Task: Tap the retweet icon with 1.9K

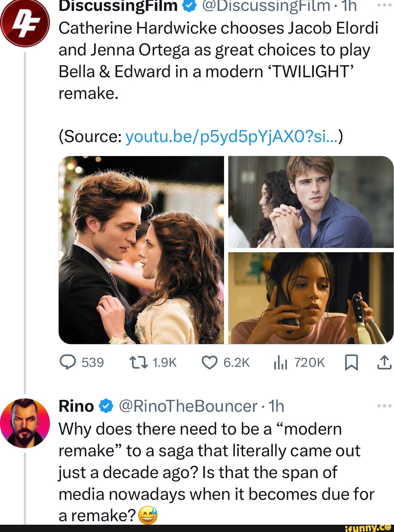Action: click(x=139, y=362)
